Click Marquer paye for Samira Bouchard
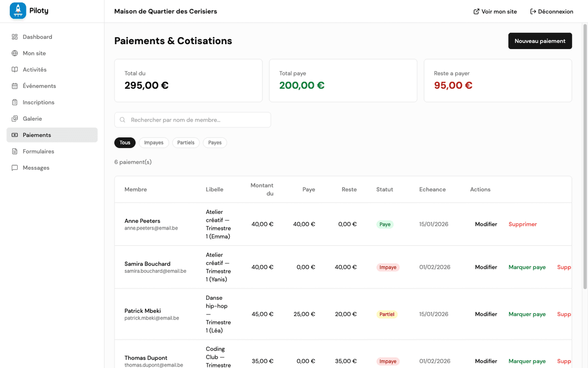Image resolution: width=588 pixels, height=368 pixels. pyautogui.click(x=527, y=267)
